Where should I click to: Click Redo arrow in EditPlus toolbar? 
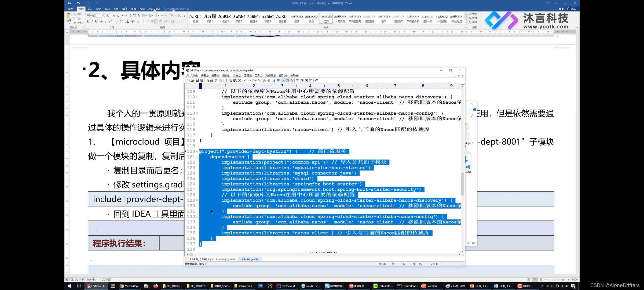pos(250,80)
